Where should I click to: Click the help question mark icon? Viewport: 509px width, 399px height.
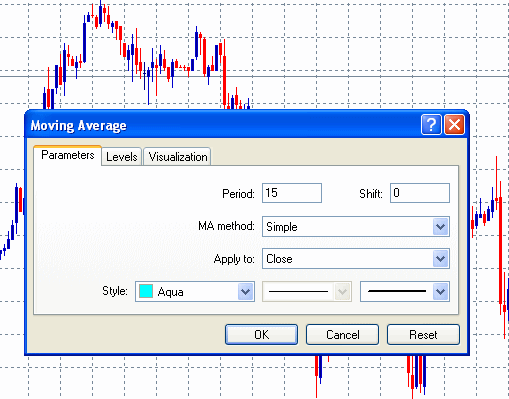point(431,125)
